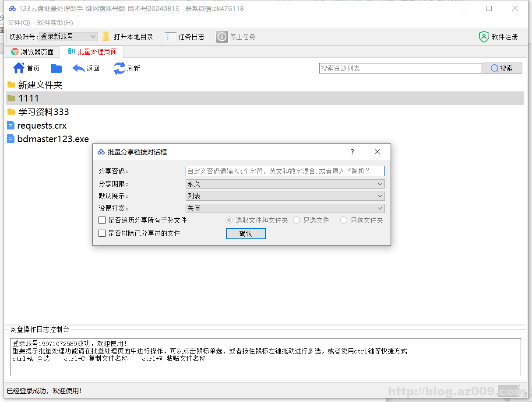Select the 只选文件 radio button
Viewport: 532px width, 402px height.
[296, 220]
